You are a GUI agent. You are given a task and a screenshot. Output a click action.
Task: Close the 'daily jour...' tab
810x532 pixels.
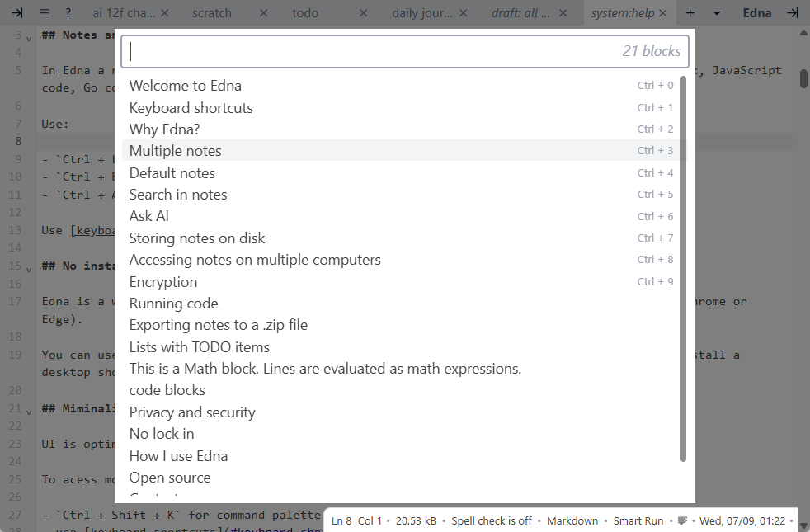tap(463, 13)
